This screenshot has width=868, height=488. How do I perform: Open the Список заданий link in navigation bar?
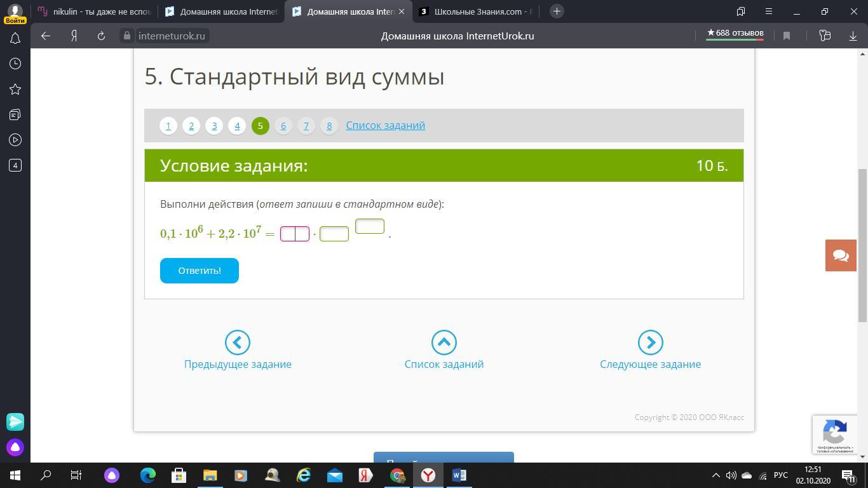click(x=385, y=126)
